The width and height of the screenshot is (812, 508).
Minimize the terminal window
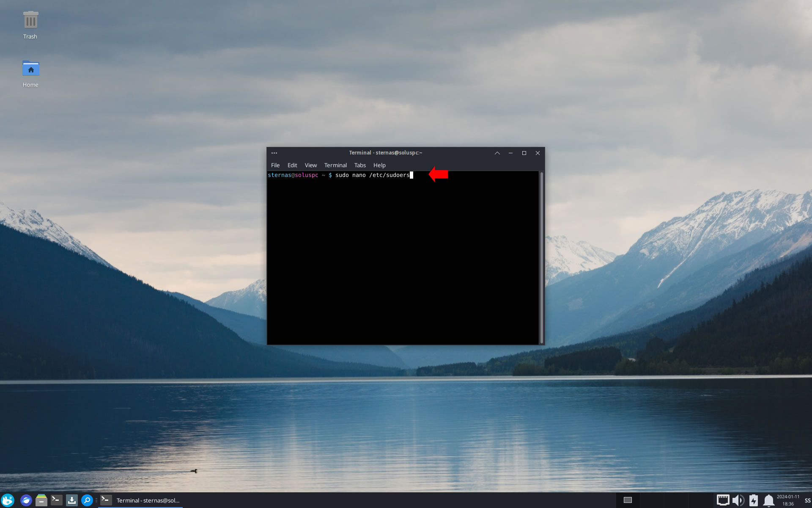click(510, 153)
